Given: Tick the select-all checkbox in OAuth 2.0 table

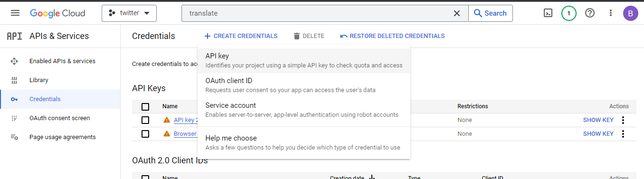Looking at the screenshot, I should tap(145, 177).
